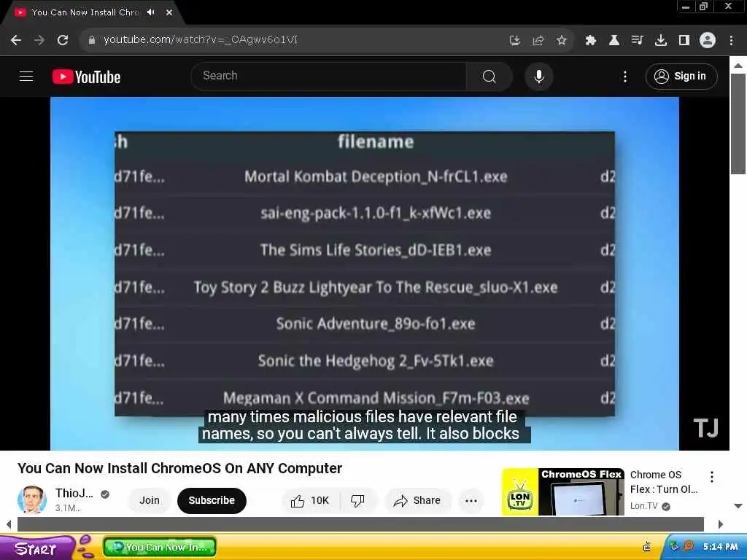Open the ThioJoe channel name link
This screenshot has height=560, width=747.
(x=74, y=494)
